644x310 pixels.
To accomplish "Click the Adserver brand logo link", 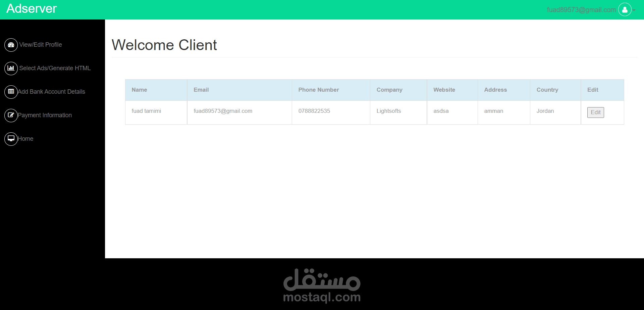I will [x=32, y=8].
